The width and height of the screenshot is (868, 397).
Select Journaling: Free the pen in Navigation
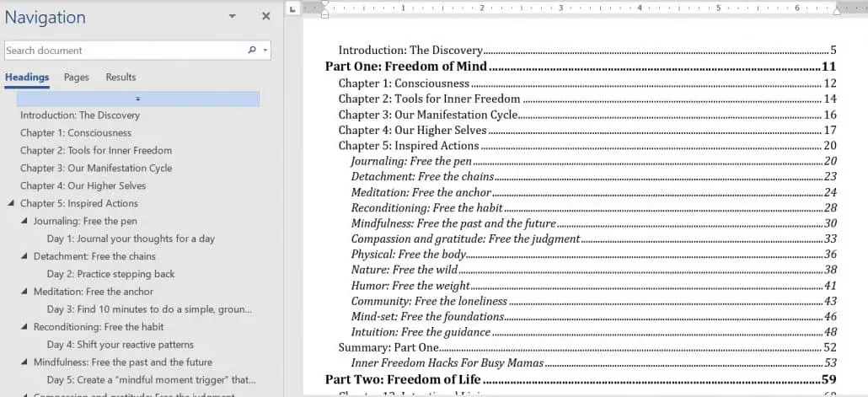coord(85,221)
